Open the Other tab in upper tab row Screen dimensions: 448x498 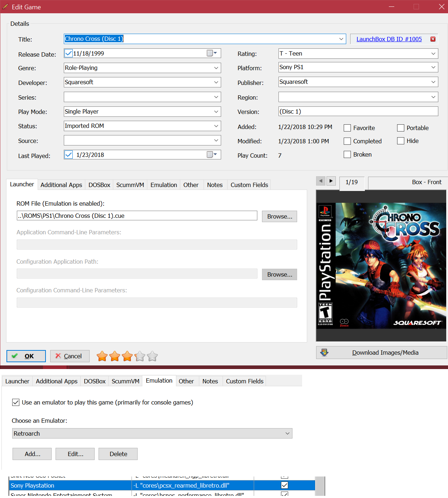[x=191, y=185]
